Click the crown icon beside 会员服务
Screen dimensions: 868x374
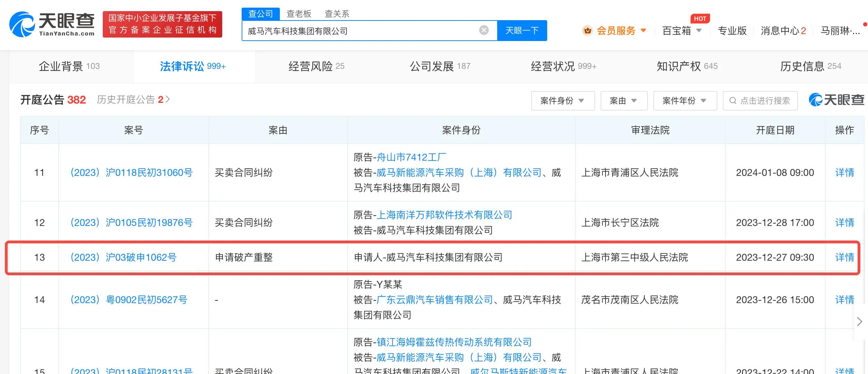(x=587, y=31)
